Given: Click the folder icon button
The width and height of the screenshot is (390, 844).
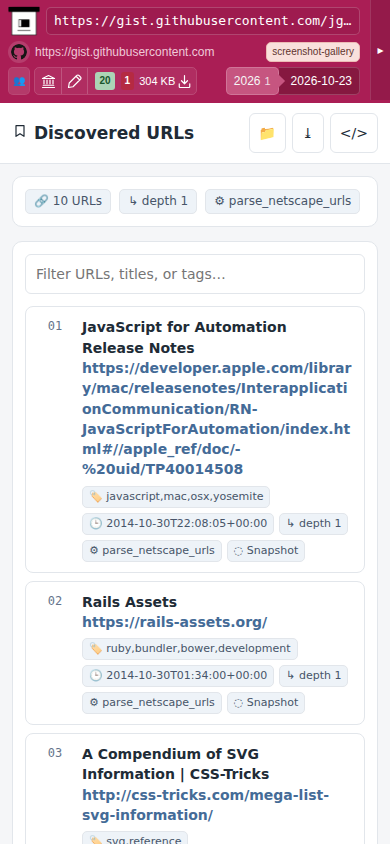Looking at the screenshot, I should pyautogui.click(x=267, y=133).
